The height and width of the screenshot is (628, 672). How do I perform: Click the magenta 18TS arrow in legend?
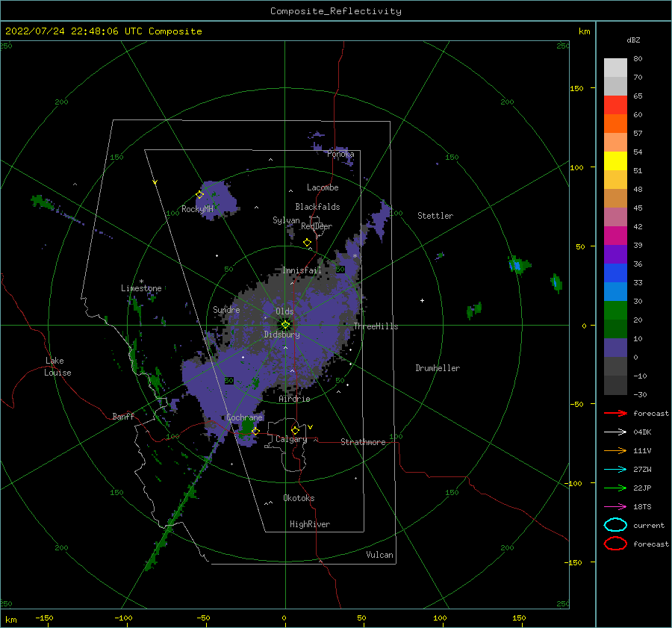pyautogui.click(x=615, y=507)
